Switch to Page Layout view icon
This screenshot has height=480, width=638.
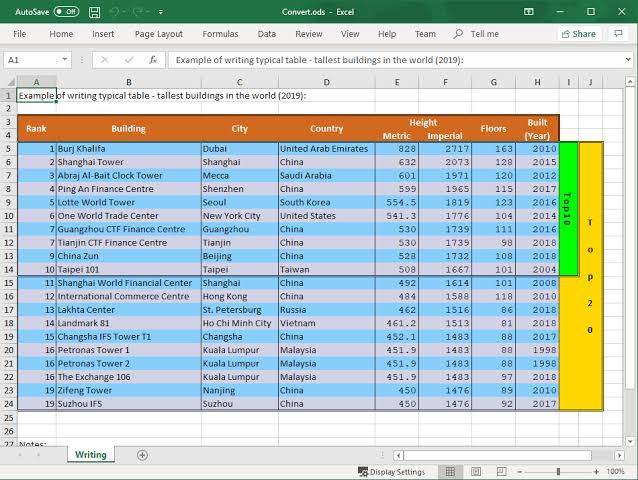(x=476, y=471)
